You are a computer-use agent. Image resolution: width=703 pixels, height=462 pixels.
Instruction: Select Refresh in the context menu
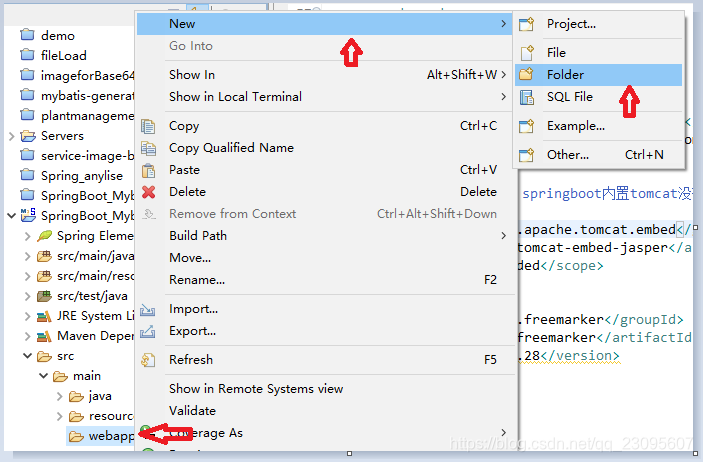(x=325, y=360)
